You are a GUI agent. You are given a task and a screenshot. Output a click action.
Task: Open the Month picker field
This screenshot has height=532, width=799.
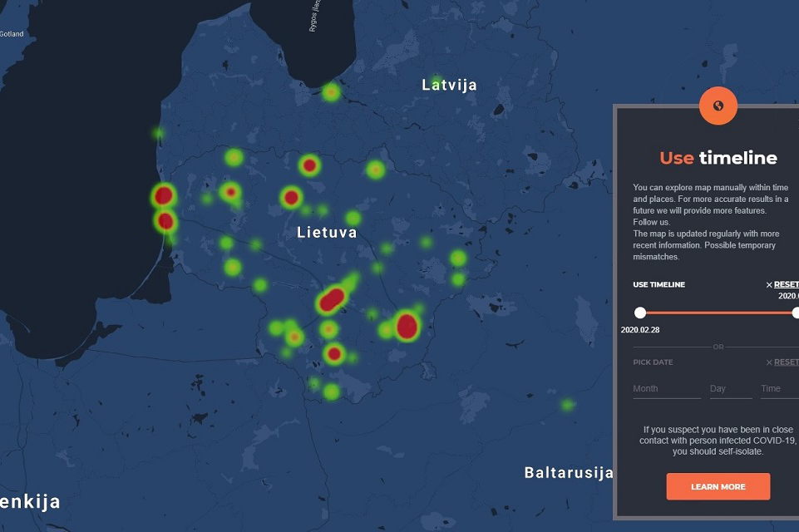[666, 389]
